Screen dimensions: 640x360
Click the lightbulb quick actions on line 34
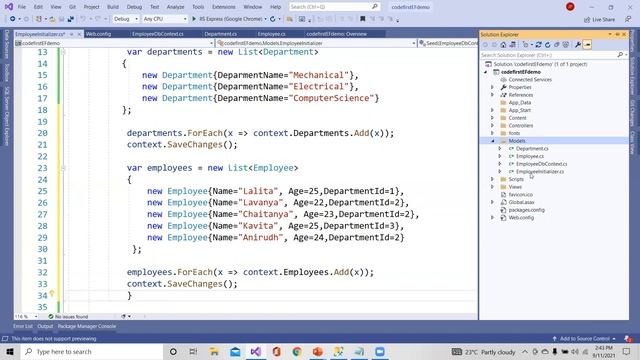(x=52, y=293)
